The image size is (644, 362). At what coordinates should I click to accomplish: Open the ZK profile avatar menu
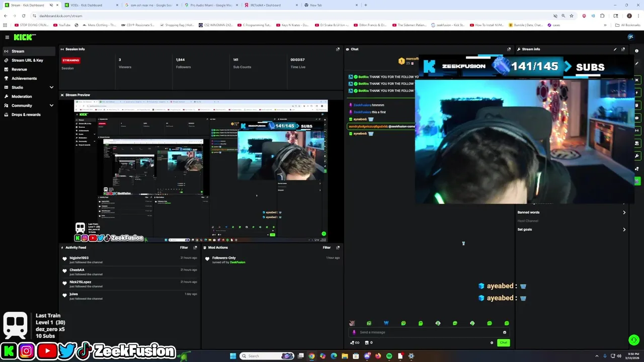click(x=630, y=37)
